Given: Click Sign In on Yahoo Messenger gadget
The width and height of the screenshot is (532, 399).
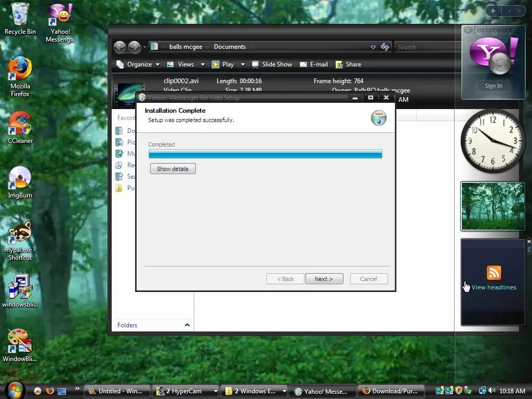Looking at the screenshot, I should point(494,86).
